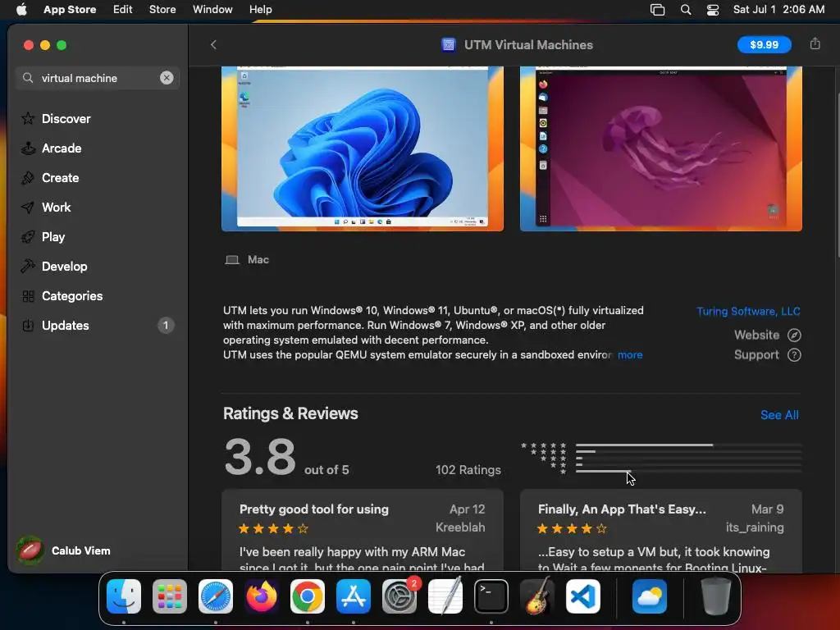840x630 pixels.
Task: Launch Firefox from the Dock
Action: [262, 596]
